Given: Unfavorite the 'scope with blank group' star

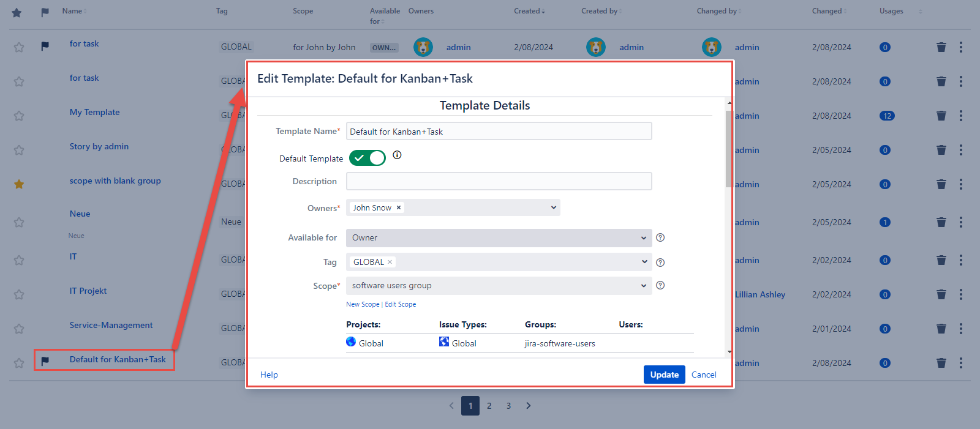Looking at the screenshot, I should (x=19, y=184).
